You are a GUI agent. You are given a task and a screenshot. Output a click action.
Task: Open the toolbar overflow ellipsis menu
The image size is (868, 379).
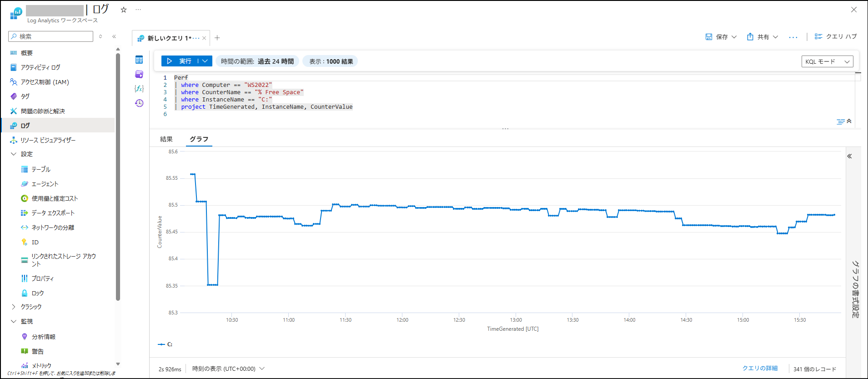[793, 37]
